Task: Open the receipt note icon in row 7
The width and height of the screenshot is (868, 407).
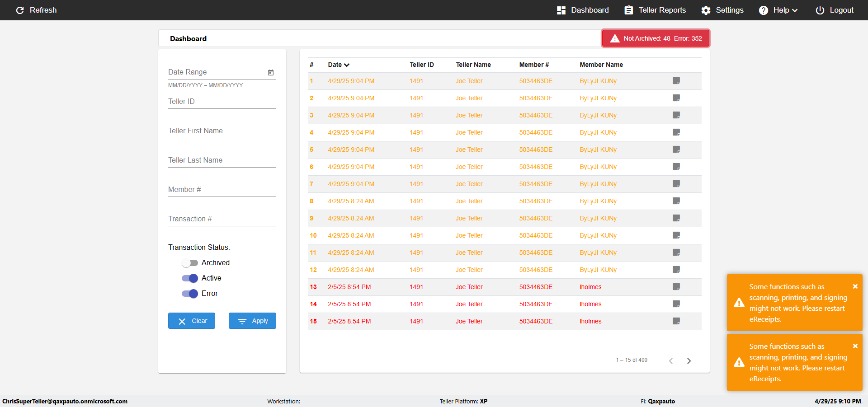Action: pyautogui.click(x=676, y=184)
